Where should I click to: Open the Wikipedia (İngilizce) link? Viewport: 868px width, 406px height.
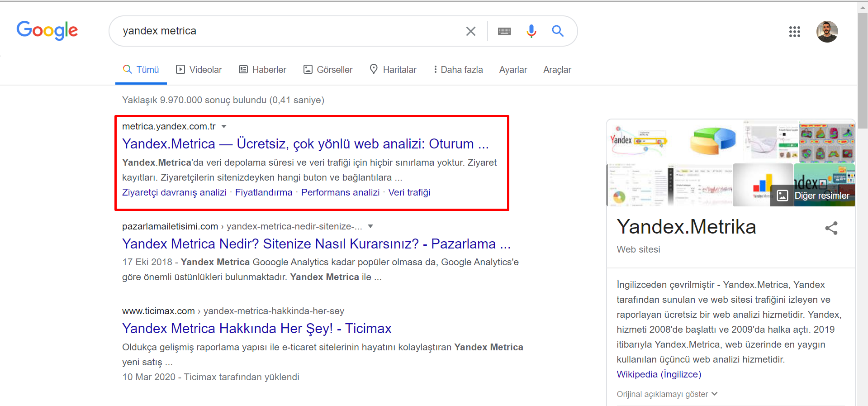coord(659,374)
